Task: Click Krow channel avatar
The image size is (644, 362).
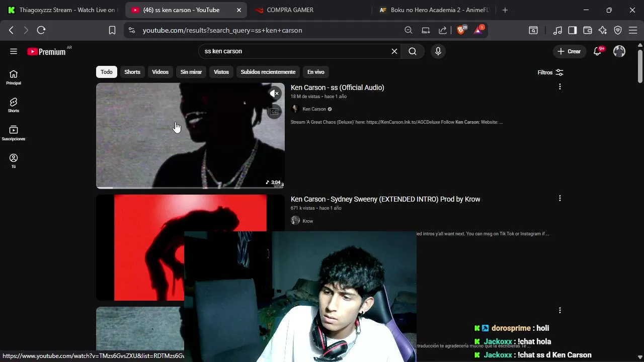Action: [x=295, y=220]
